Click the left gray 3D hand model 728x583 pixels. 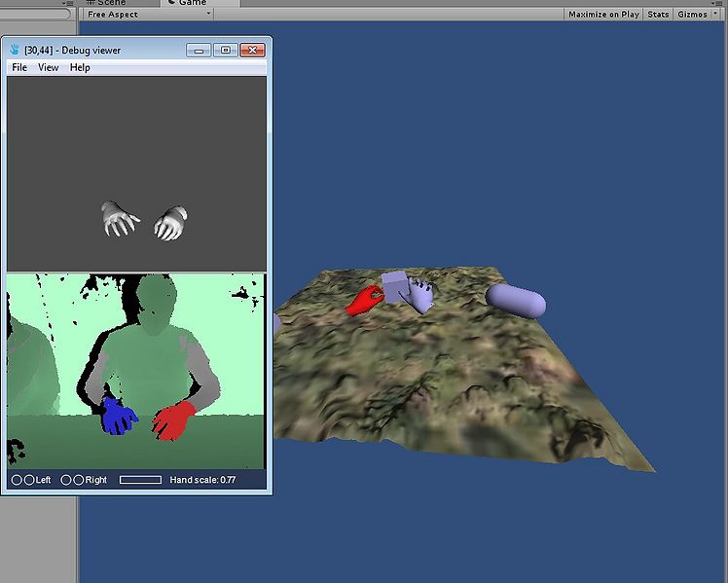point(118,219)
